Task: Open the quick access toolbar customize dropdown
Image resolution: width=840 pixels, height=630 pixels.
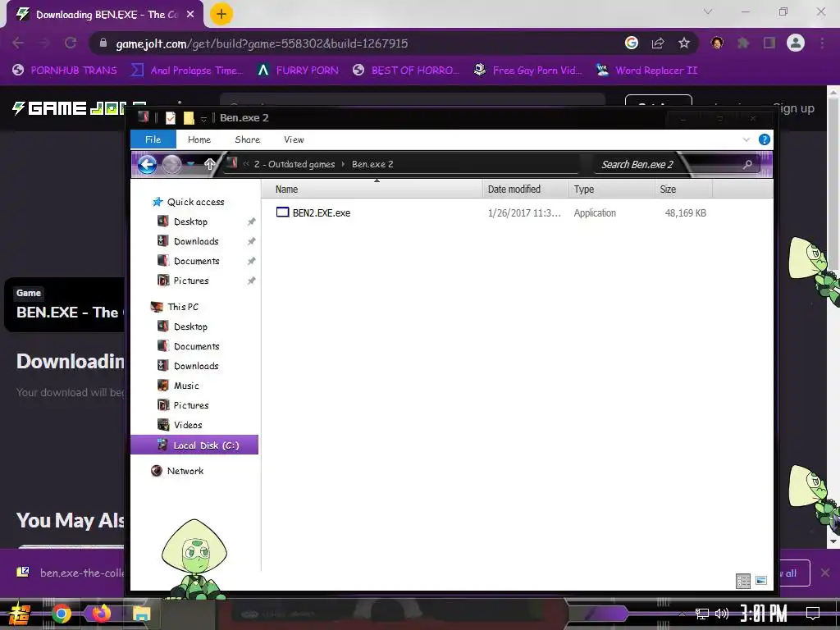Action: point(203,119)
